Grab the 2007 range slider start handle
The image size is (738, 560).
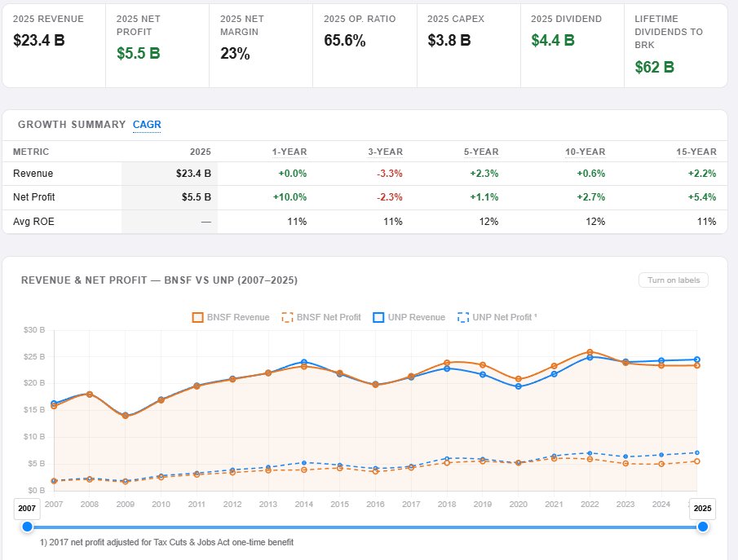point(27,527)
